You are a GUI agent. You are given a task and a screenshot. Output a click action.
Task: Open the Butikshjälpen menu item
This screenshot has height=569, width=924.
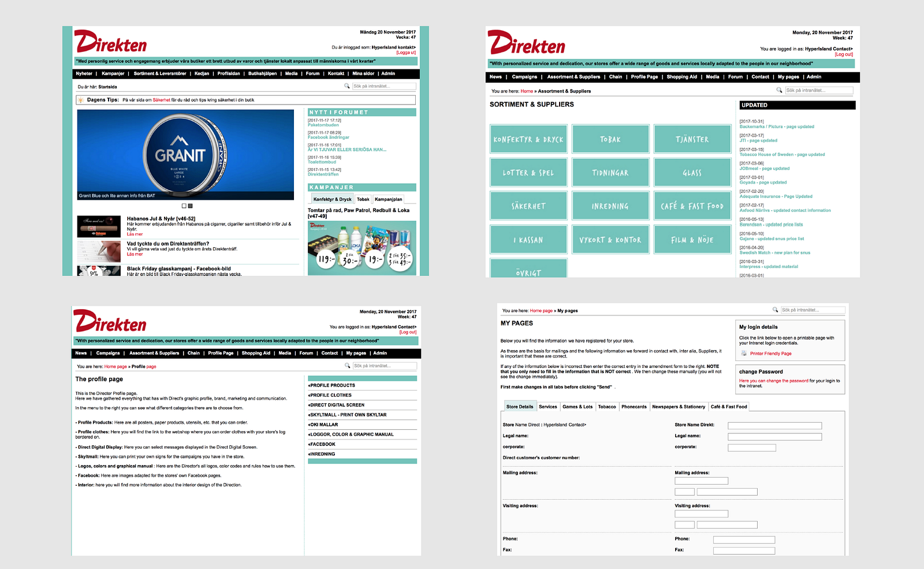pos(263,74)
